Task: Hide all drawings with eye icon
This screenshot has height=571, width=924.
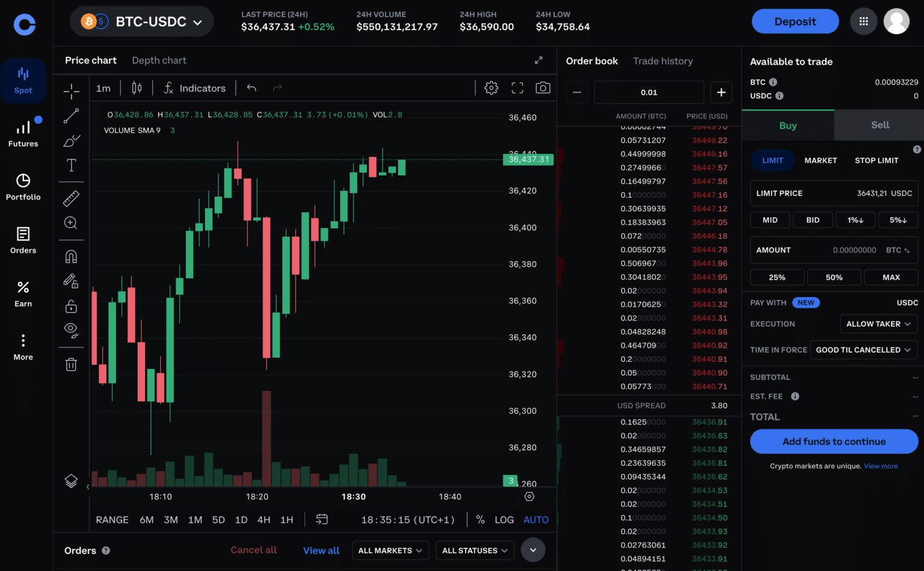Action: point(71,330)
